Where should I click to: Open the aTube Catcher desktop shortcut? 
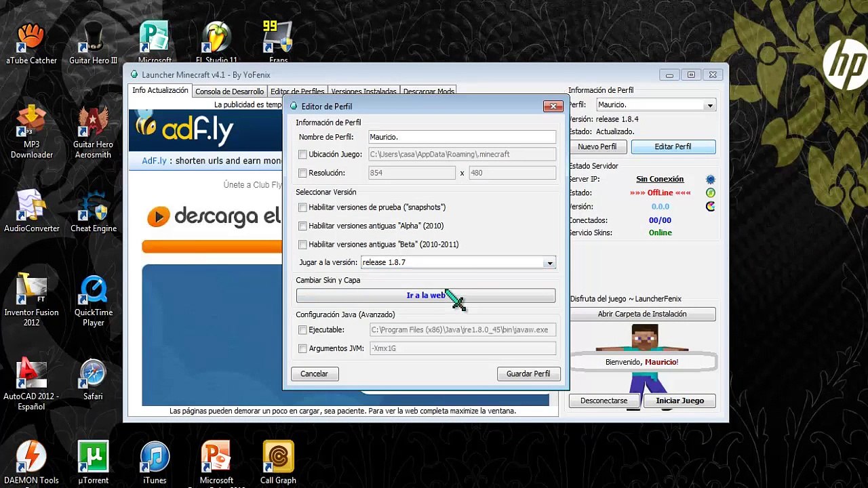click(31, 44)
